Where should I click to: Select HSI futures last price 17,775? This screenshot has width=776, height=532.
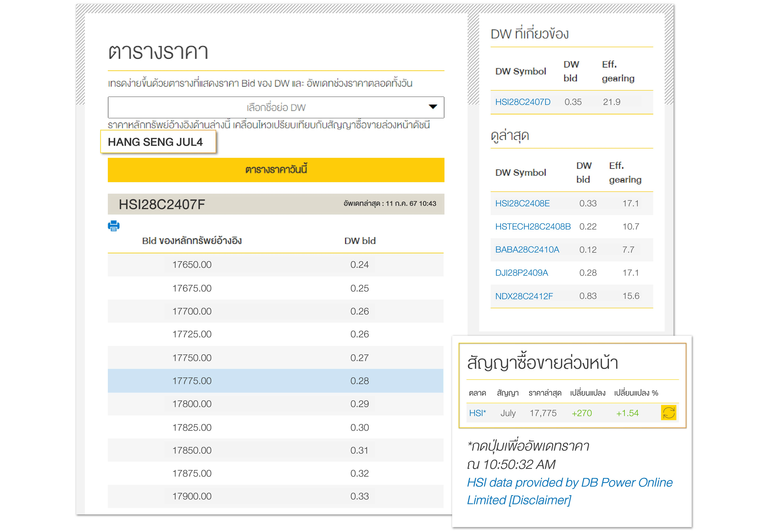[543, 413]
